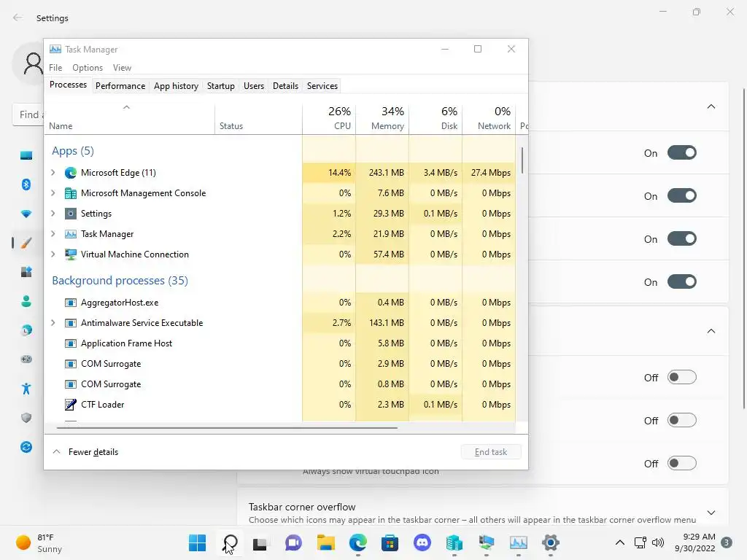
Task: Switch to the Services tab
Action: 322,86
